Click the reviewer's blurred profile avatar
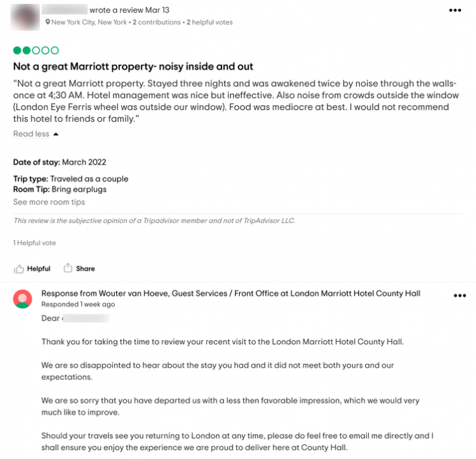Screen dimensions: 476x459 pos(25,17)
